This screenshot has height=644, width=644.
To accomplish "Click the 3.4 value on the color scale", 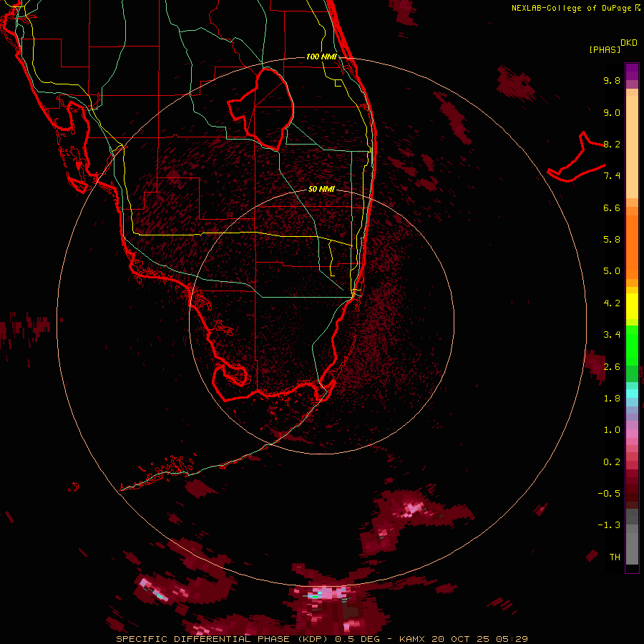I will (612, 335).
